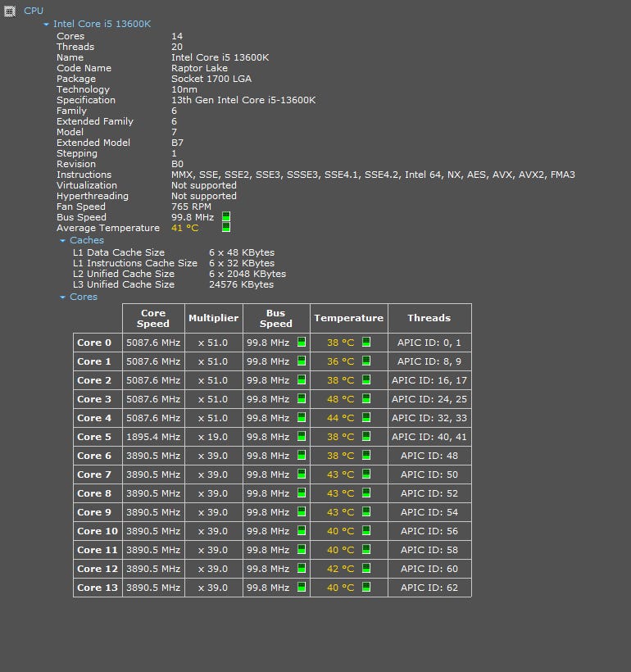Click Core 4 temperature graph icon
This screenshot has width=631, height=672.
tap(366, 417)
